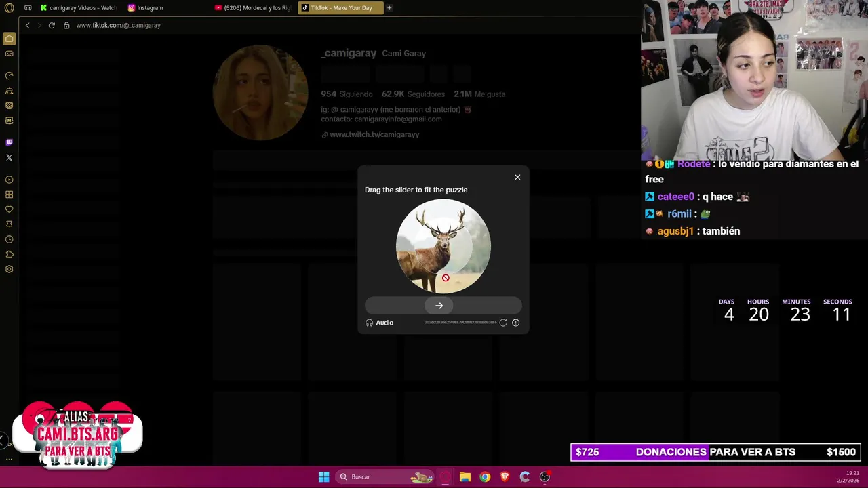Screen dimensions: 868x488
Task: Select the Home icon in the sidebar
Action: pos(9,39)
